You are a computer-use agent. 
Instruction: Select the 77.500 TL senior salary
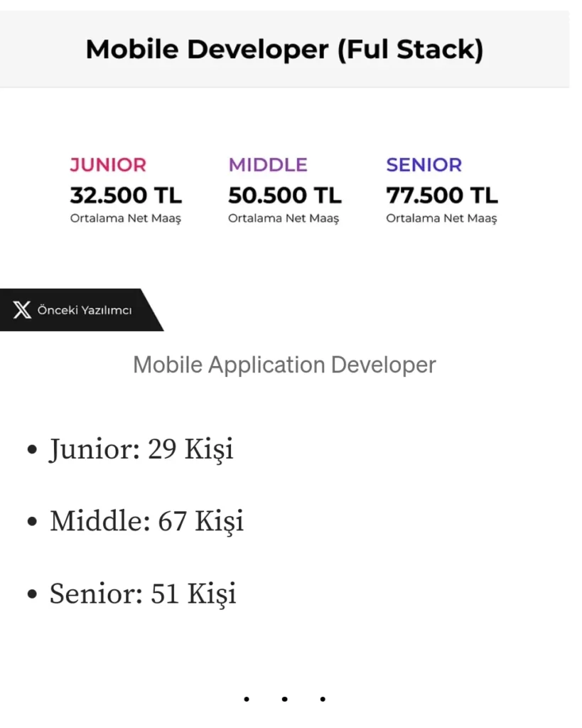point(442,195)
